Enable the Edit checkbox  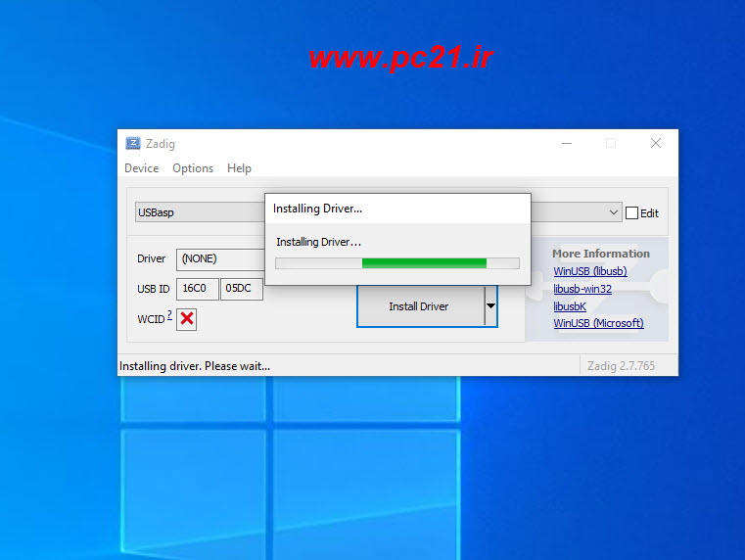pos(631,212)
